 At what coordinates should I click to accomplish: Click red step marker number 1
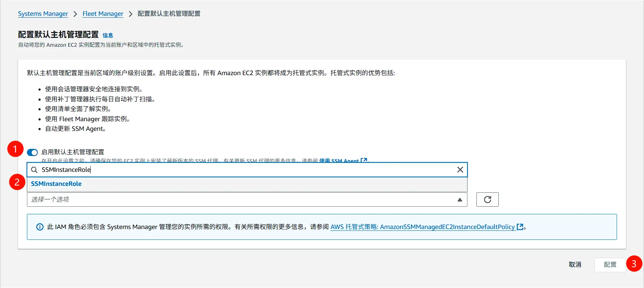click(x=15, y=149)
